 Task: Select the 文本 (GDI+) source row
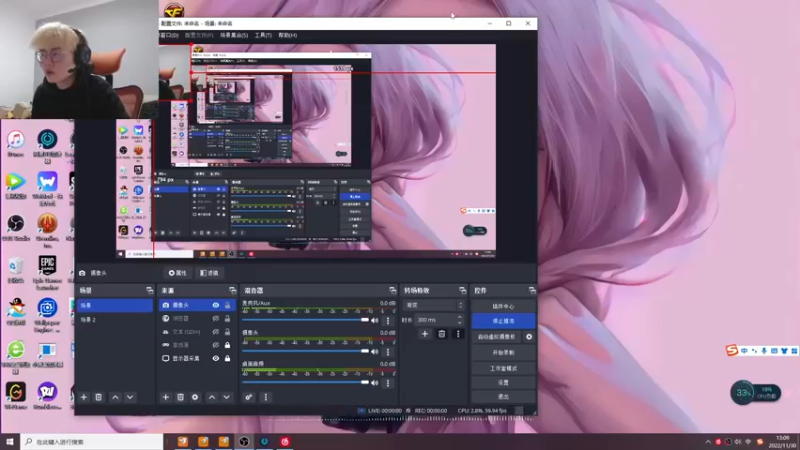pyautogui.click(x=196, y=332)
